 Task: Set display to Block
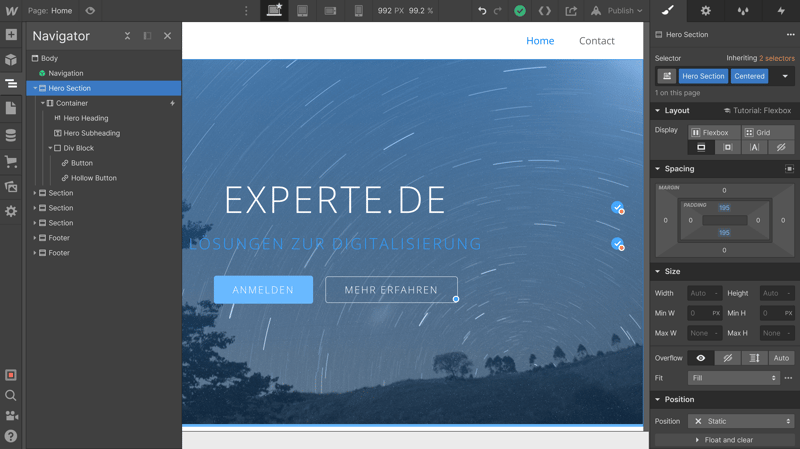pyautogui.click(x=701, y=147)
